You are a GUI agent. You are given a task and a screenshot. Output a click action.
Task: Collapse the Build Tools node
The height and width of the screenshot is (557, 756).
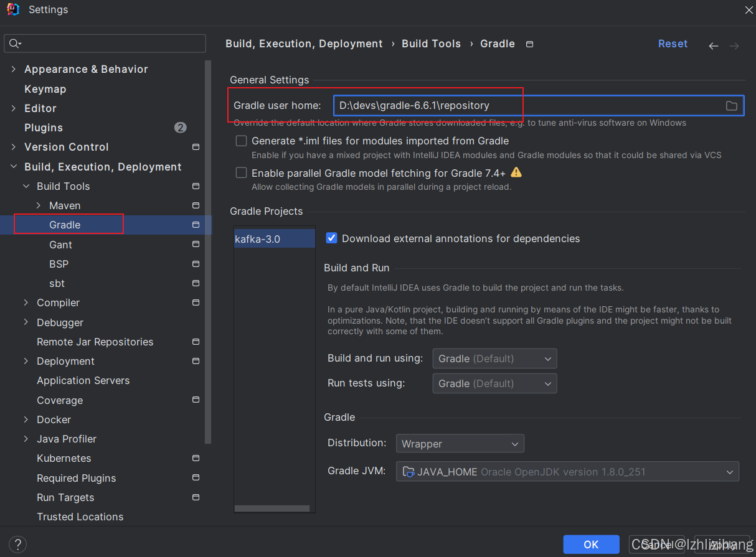click(26, 186)
